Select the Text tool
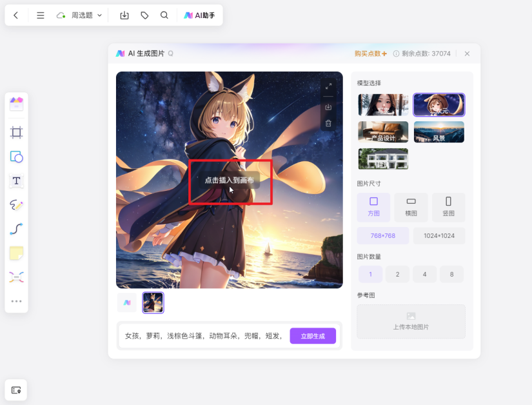This screenshot has width=532, height=405. (x=16, y=181)
